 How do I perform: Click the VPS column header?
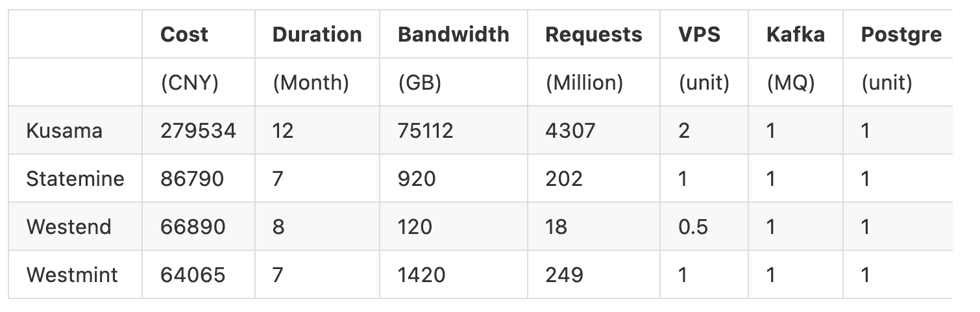click(700, 34)
